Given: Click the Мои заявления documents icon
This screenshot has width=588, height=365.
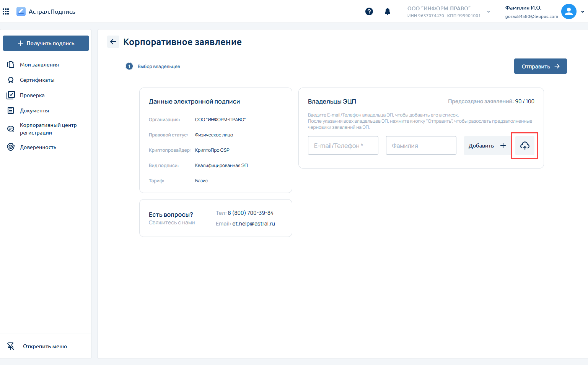Looking at the screenshot, I should click(11, 65).
